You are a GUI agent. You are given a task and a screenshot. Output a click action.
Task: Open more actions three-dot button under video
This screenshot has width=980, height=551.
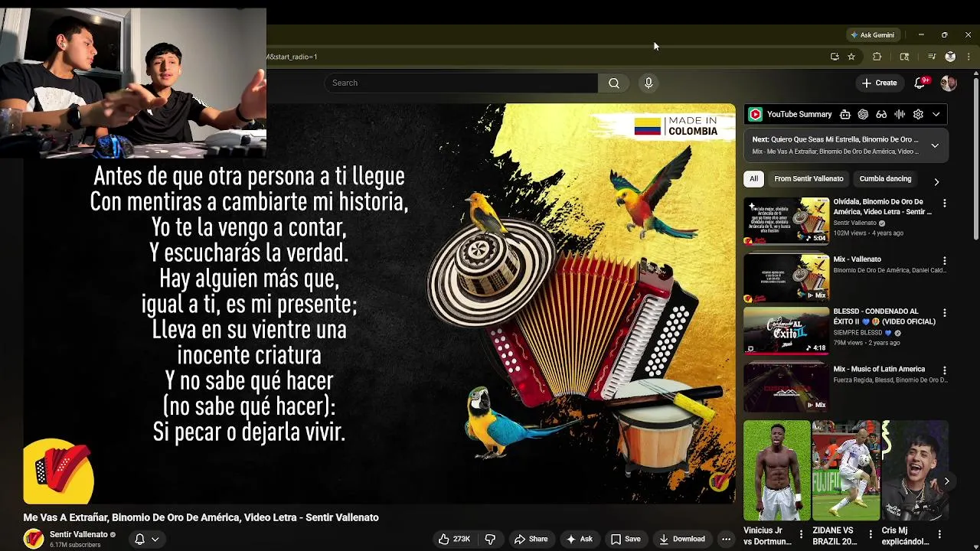(x=726, y=539)
